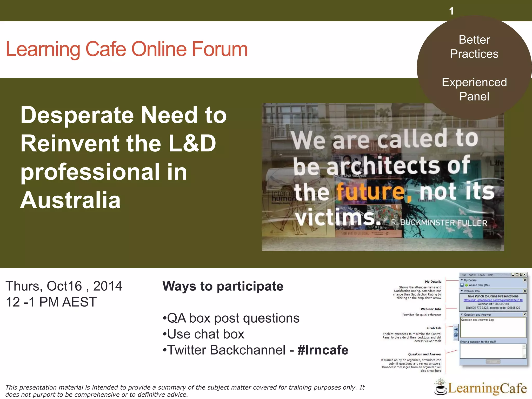Click the pin icon in control panel title bar

521,275
